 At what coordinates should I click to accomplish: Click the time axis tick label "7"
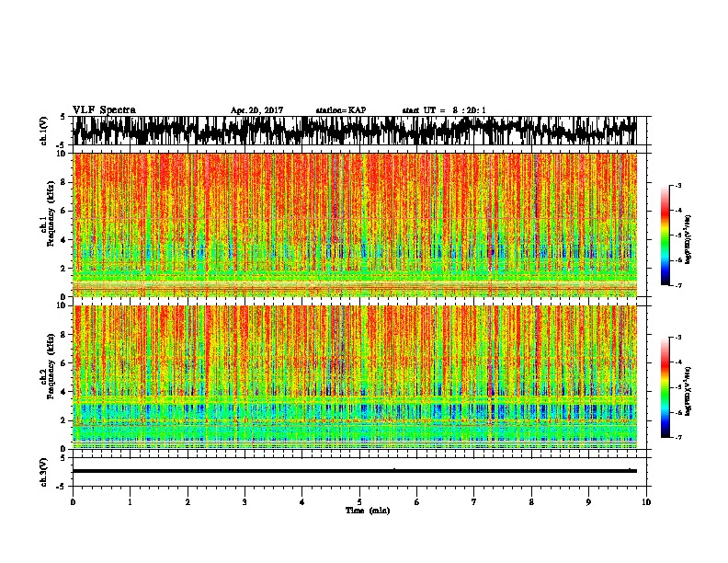tap(474, 502)
